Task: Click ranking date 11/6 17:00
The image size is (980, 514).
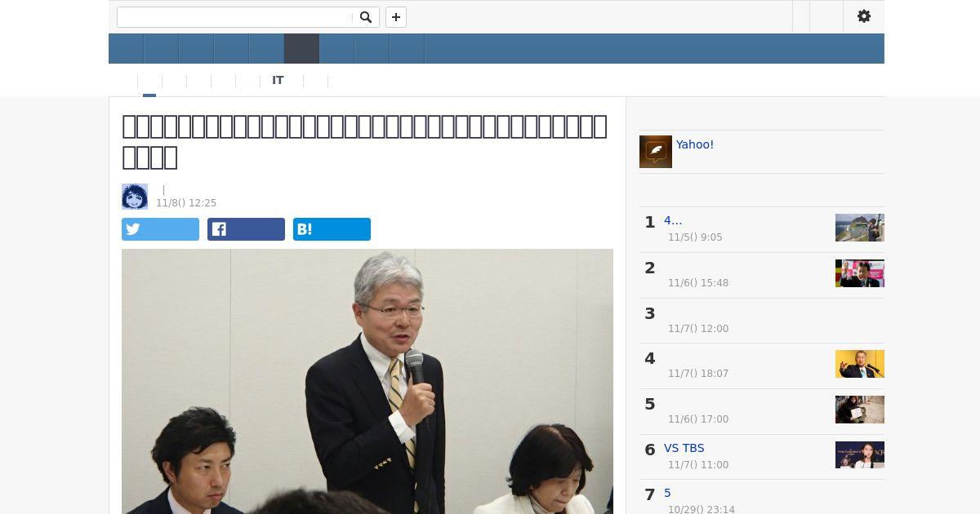Action: click(698, 419)
